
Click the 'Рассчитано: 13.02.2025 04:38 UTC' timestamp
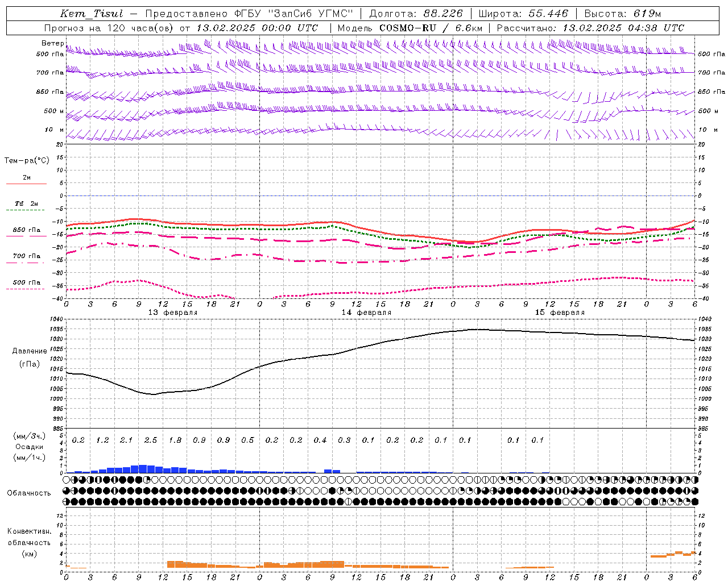590,28
